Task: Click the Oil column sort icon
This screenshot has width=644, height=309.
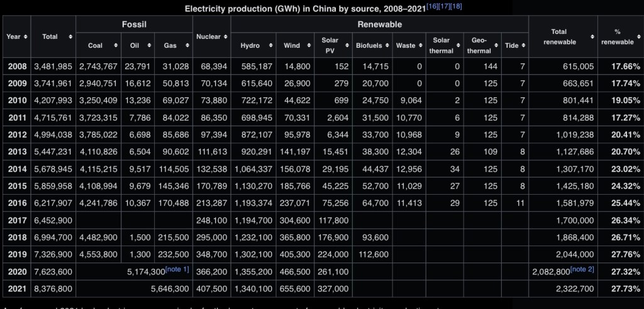Action: (148, 46)
